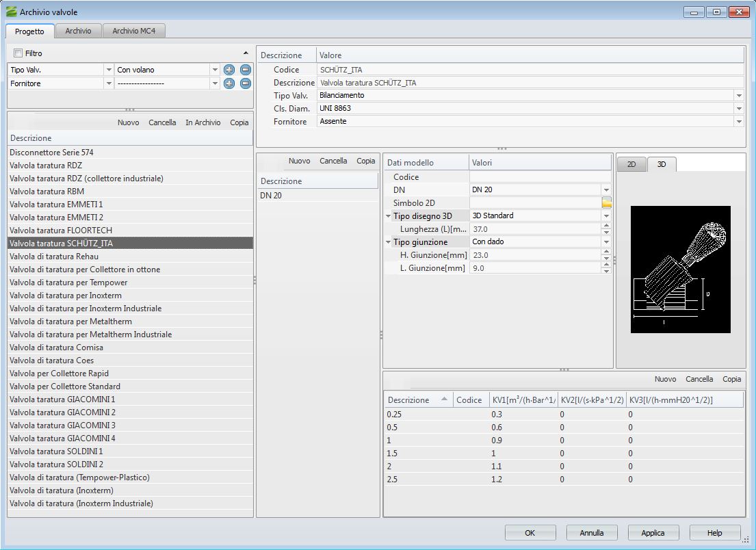Increase the Lunghezza (L) value stepper
Viewport: 756px width, 550px height.
click(606, 226)
